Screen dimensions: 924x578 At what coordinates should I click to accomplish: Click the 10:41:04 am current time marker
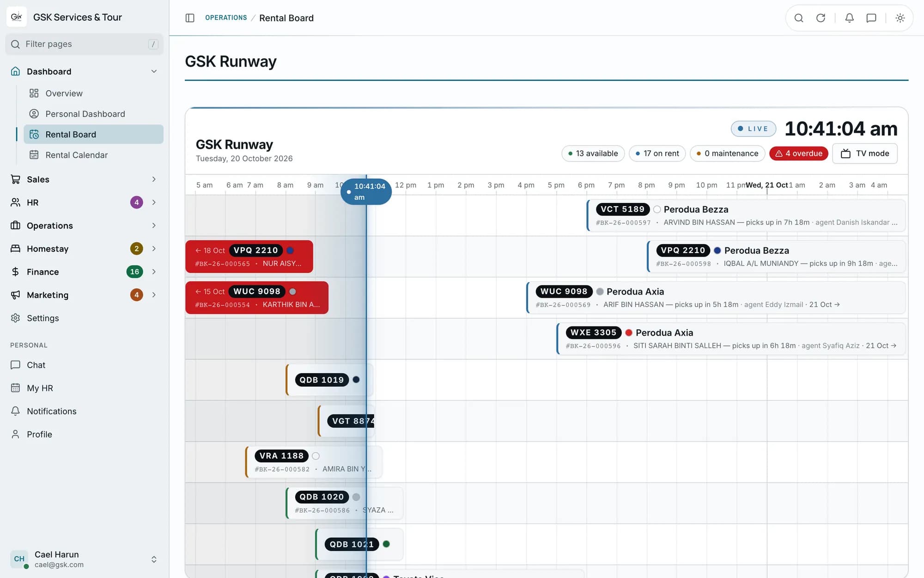pos(366,191)
